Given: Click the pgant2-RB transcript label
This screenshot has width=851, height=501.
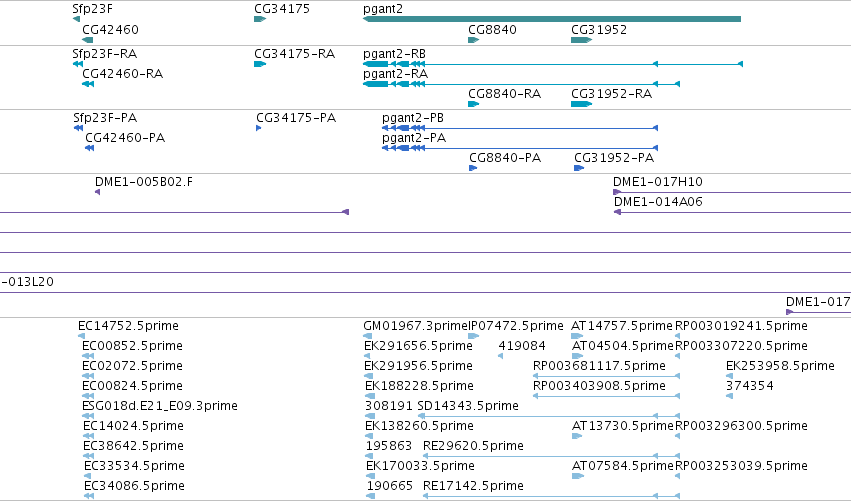Looking at the screenshot, I should (x=394, y=54).
